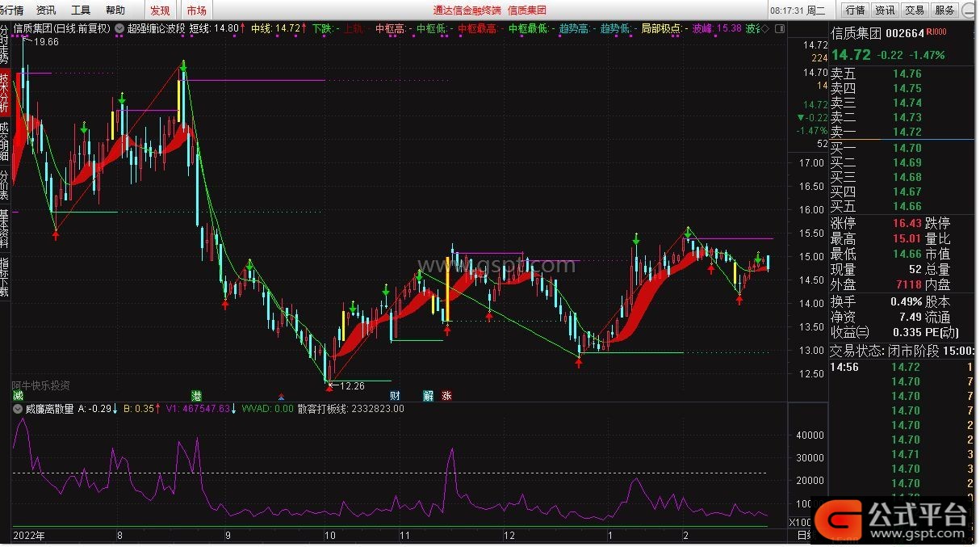Select the 基本资料 sidebar tab
980x547 pixels.
pyautogui.click(x=5, y=229)
